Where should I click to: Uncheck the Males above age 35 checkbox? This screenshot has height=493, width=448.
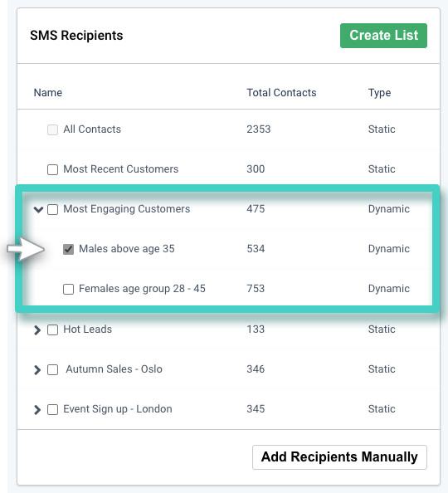(68, 249)
